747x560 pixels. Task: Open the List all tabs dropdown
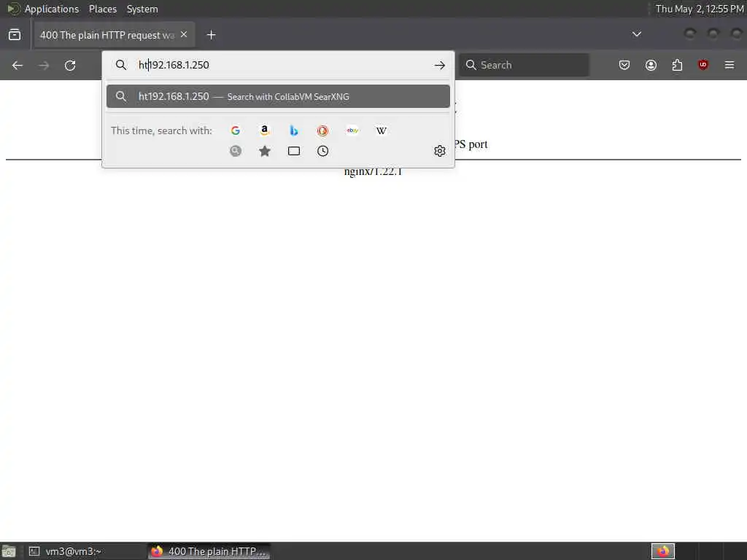[x=636, y=34]
